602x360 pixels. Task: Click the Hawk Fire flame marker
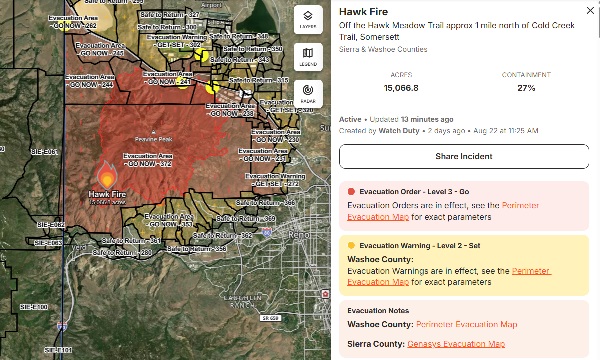(x=107, y=174)
